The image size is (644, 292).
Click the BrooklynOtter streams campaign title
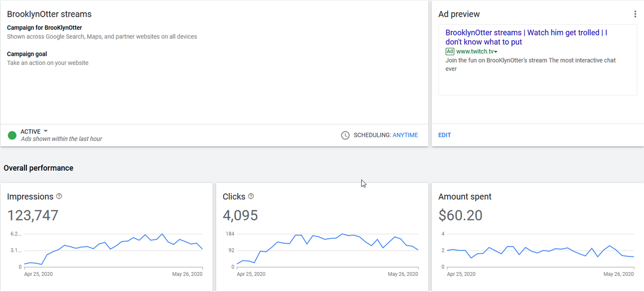coord(49,14)
